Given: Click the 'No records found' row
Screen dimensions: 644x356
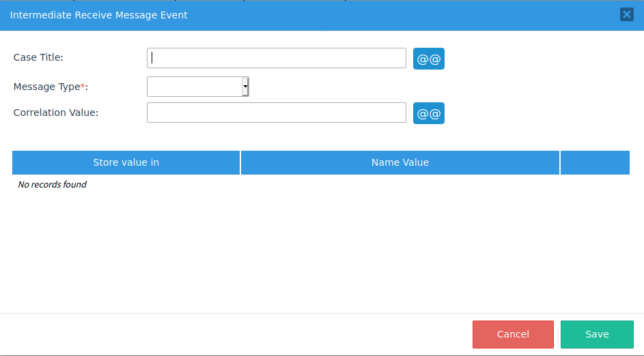Looking at the screenshot, I should click(x=53, y=184).
